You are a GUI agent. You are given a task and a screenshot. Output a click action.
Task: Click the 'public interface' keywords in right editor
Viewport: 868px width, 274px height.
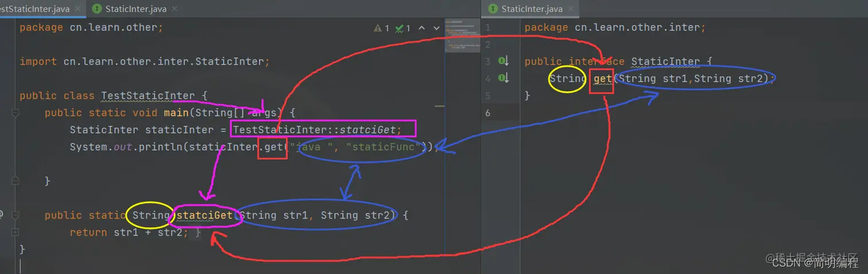click(574, 61)
